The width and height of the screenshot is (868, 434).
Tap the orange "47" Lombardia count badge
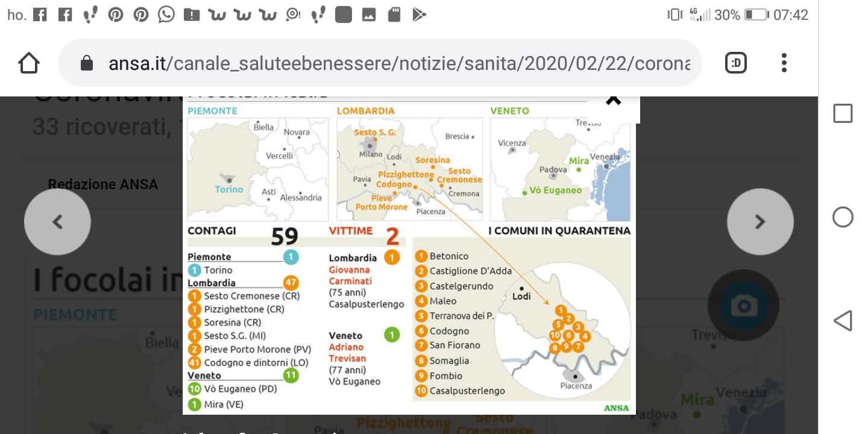(x=291, y=282)
